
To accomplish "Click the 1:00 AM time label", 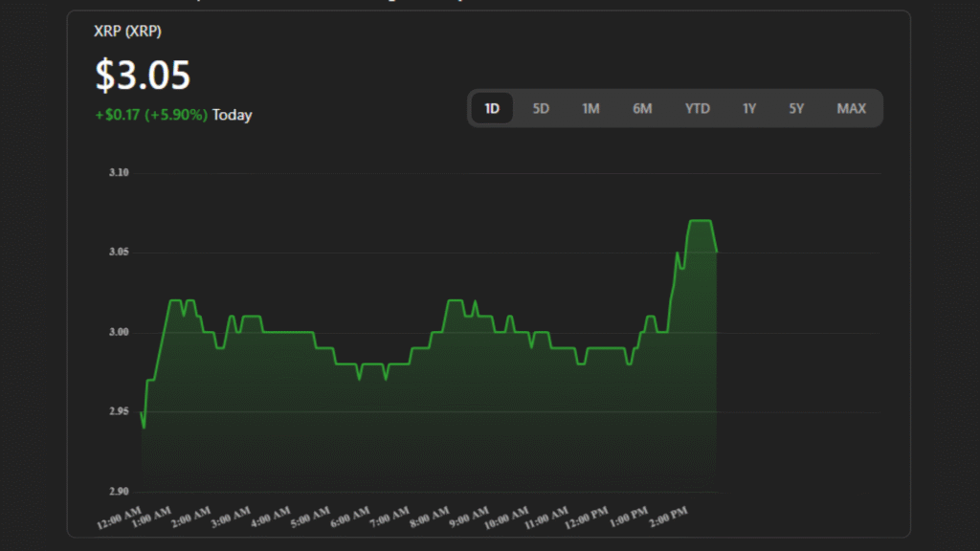I will (x=151, y=518).
